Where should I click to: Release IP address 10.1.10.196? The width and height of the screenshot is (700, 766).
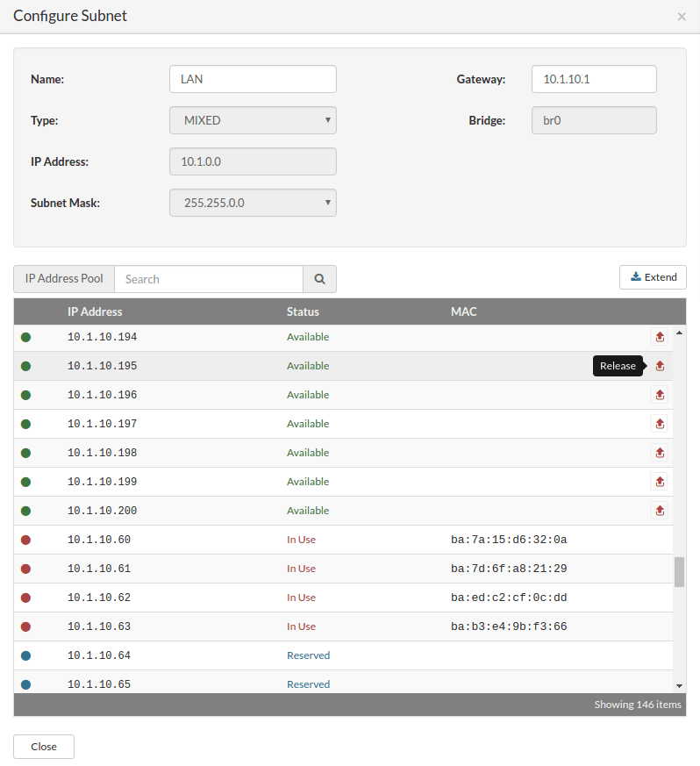(660, 395)
